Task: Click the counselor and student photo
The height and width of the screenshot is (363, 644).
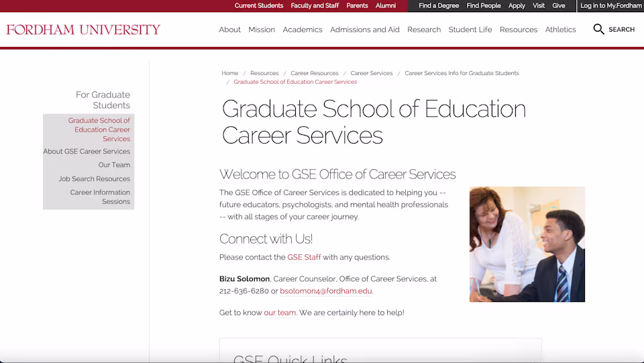Action: 527,244
